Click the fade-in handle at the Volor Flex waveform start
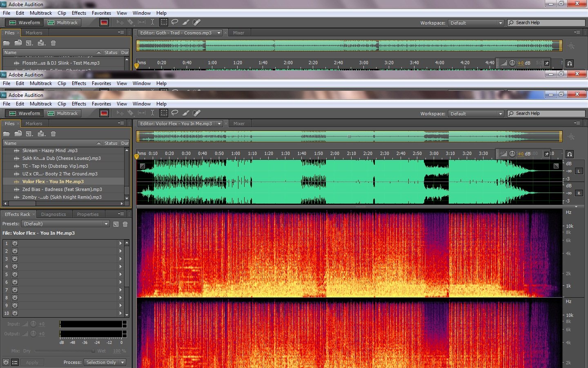This screenshot has height=368, width=588. tap(142, 166)
